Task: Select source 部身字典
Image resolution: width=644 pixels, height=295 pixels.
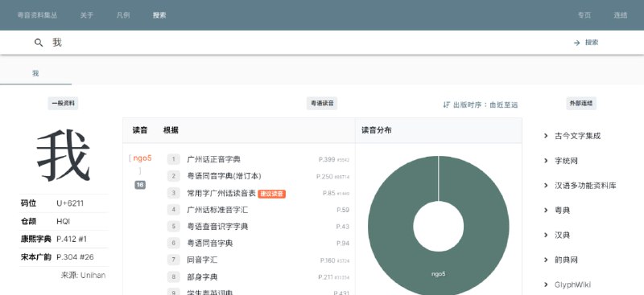Action: click(x=202, y=277)
